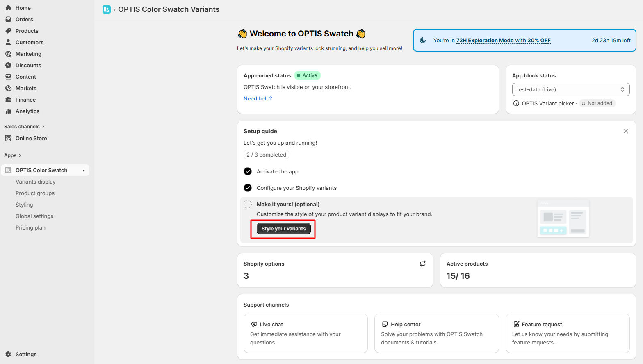Go to Products in navigation
643x364 pixels.
pyautogui.click(x=27, y=31)
